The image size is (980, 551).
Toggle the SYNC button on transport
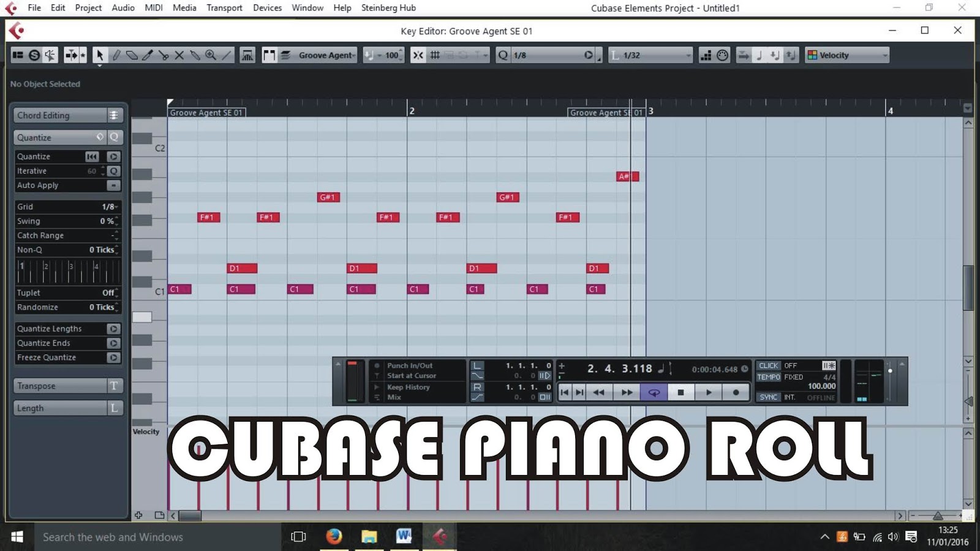tap(768, 397)
